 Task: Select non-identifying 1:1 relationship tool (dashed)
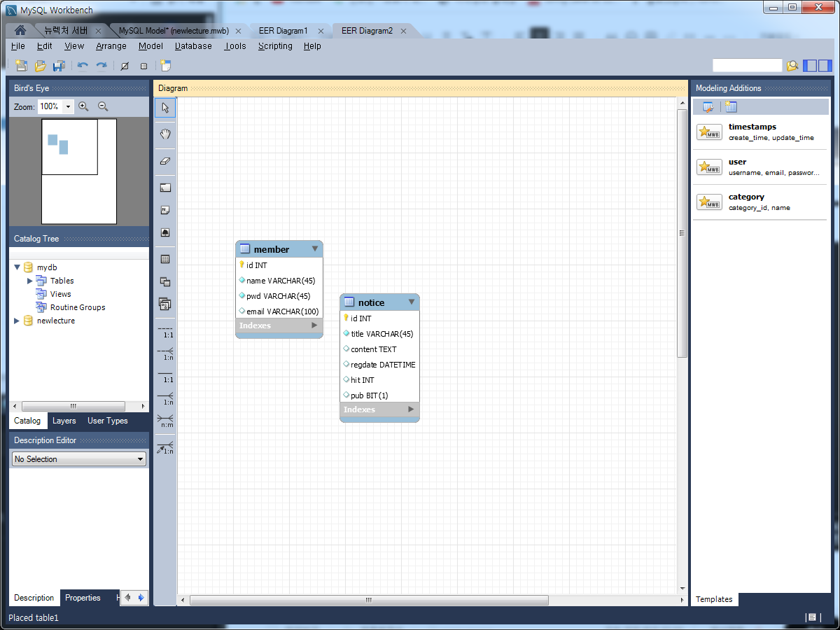click(165, 332)
